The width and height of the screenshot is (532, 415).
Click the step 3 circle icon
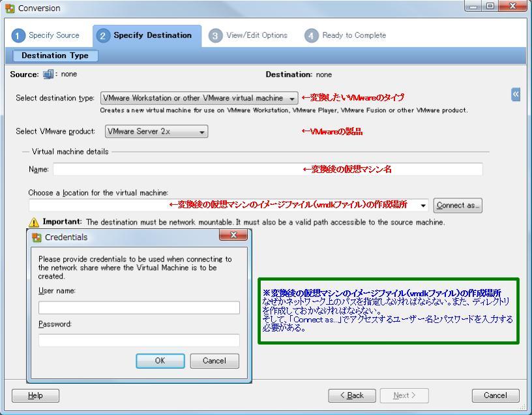pos(215,36)
